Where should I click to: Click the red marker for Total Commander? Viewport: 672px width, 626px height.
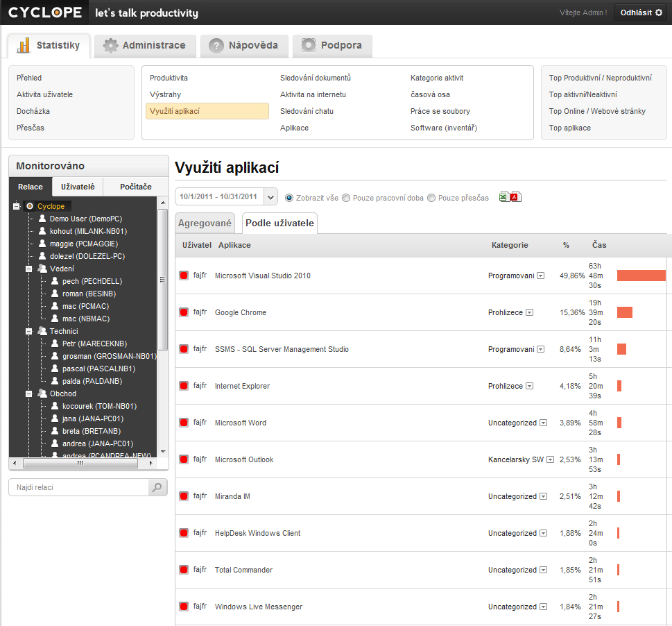[184, 570]
